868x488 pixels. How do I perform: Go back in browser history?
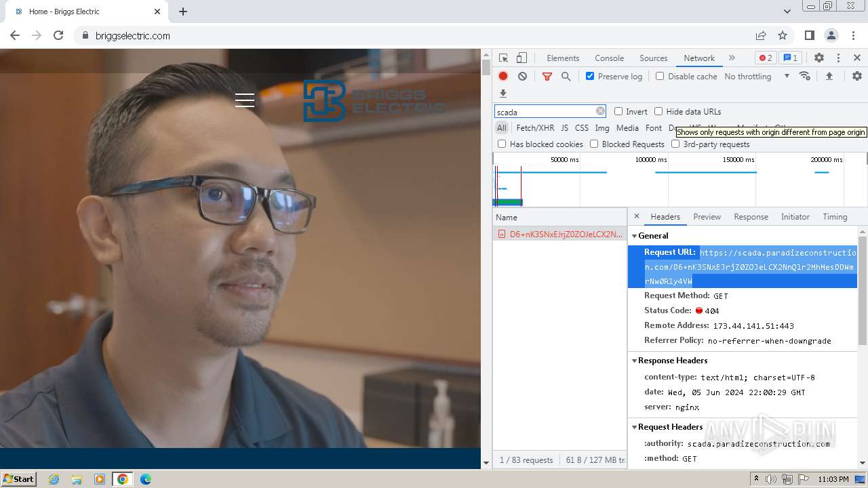[15, 36]
